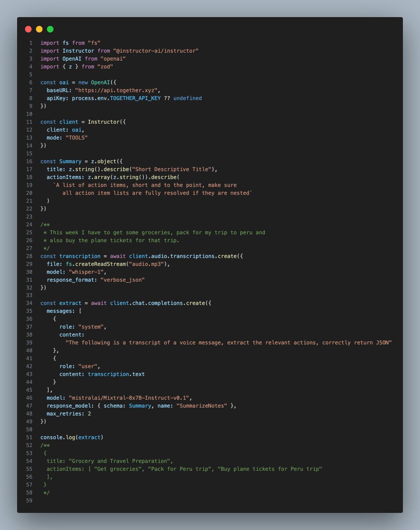The height and width of the screenshot is (530, 420).
Task: Click the green maximize dot
Action: (x=50, y=29)
